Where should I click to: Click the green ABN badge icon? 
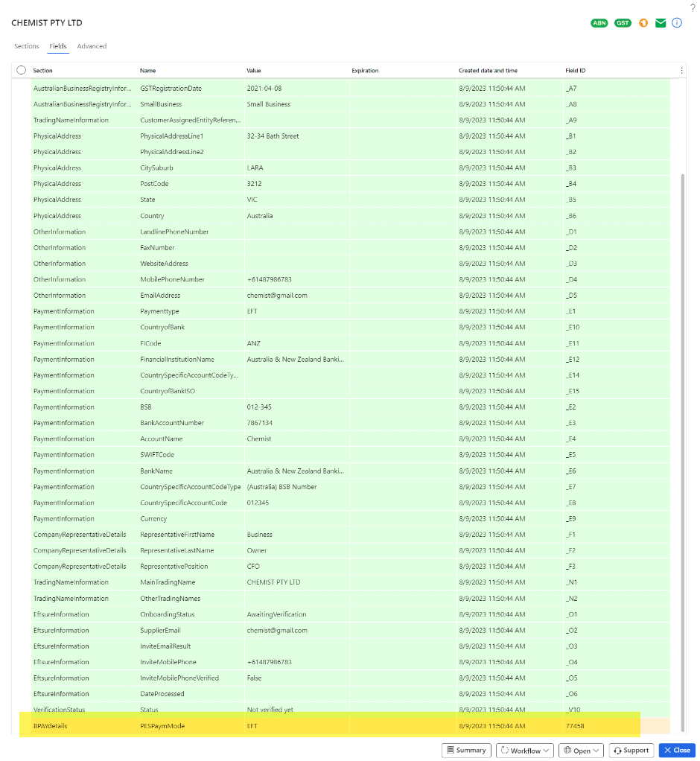point(599,23)
